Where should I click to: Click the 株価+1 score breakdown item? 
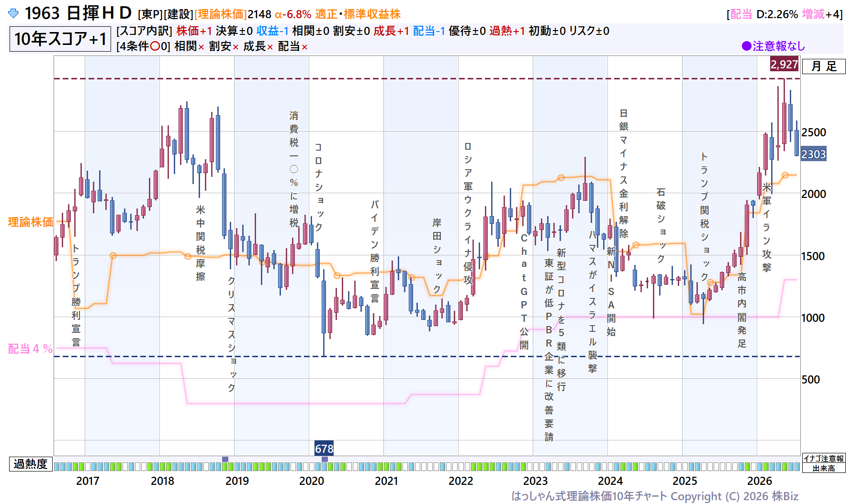(x=194, y=31)
